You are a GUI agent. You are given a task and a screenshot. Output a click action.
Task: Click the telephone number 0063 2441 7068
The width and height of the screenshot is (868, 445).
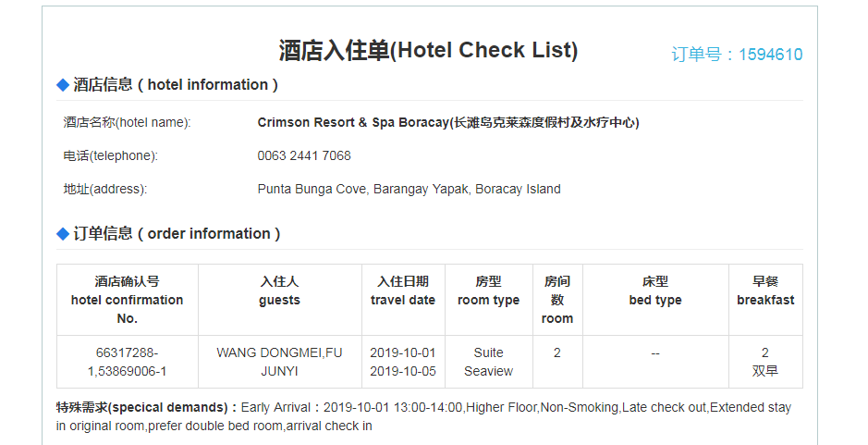304,155
